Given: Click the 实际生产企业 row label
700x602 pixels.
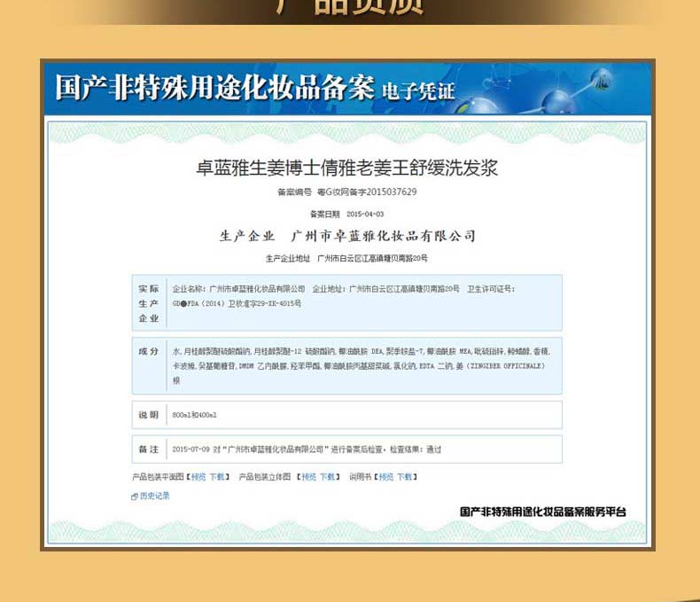Looking at the screenshot, I should point(149,303).
